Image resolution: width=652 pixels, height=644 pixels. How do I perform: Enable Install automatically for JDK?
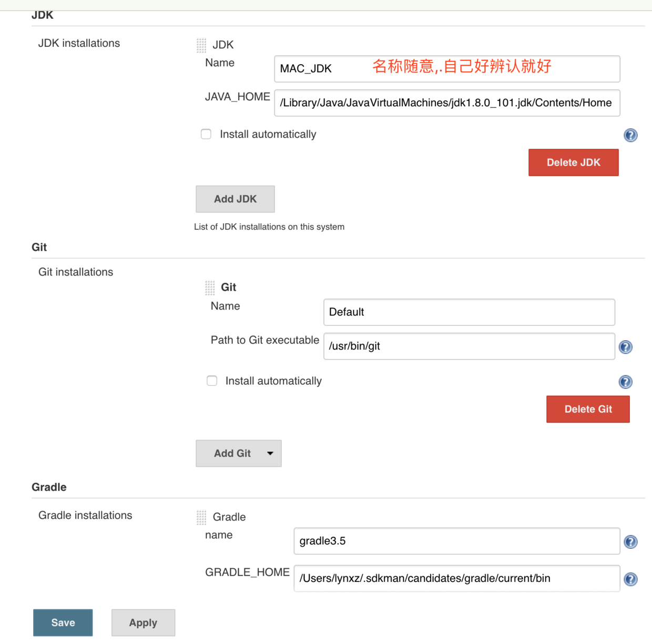(x=206, y=134)
